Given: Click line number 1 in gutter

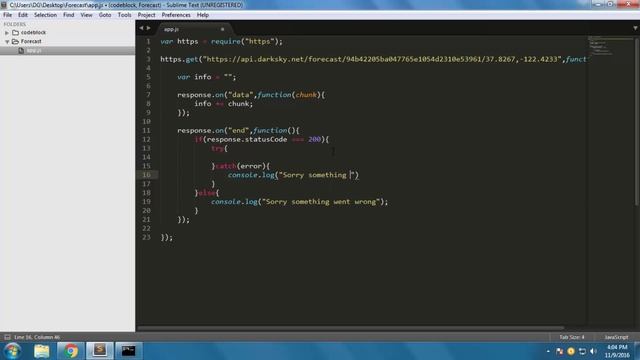Looking at the screenshot, I should (148, 42).
